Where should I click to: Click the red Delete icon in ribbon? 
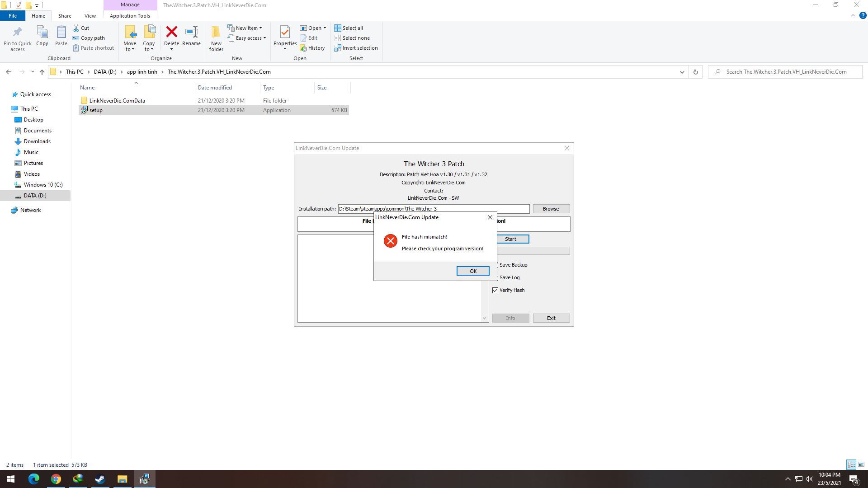[171, 32]
